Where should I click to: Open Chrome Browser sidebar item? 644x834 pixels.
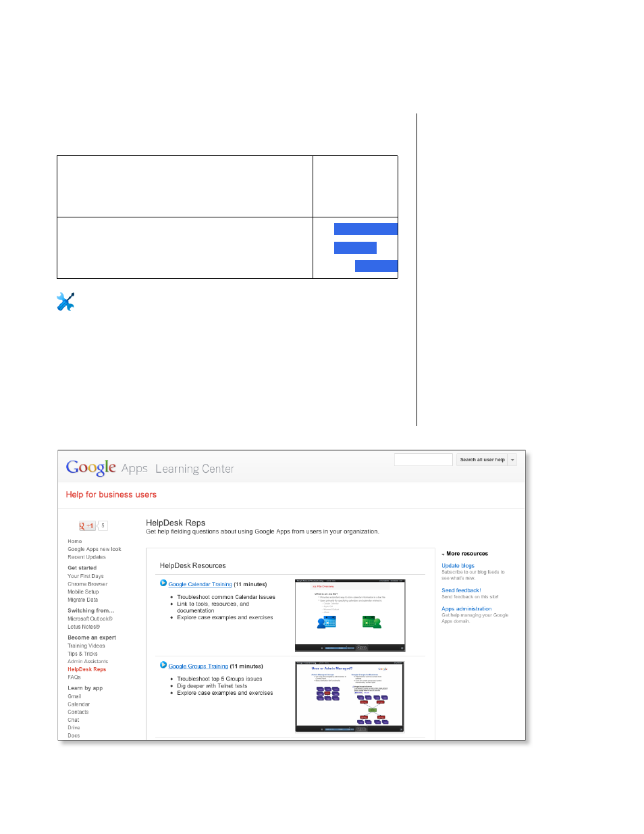point(88,584)
